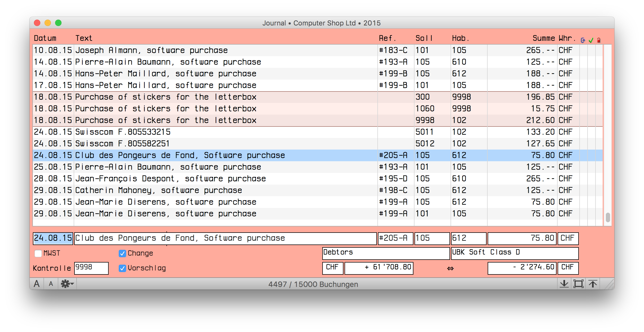Disable the Vorschlag checkbox

(x=122, y=268)
